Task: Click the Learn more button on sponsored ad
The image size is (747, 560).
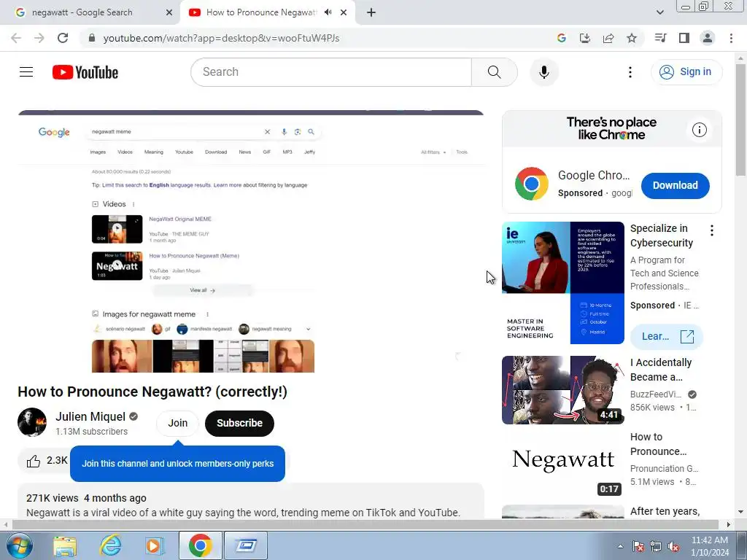Action: point(667,336)
